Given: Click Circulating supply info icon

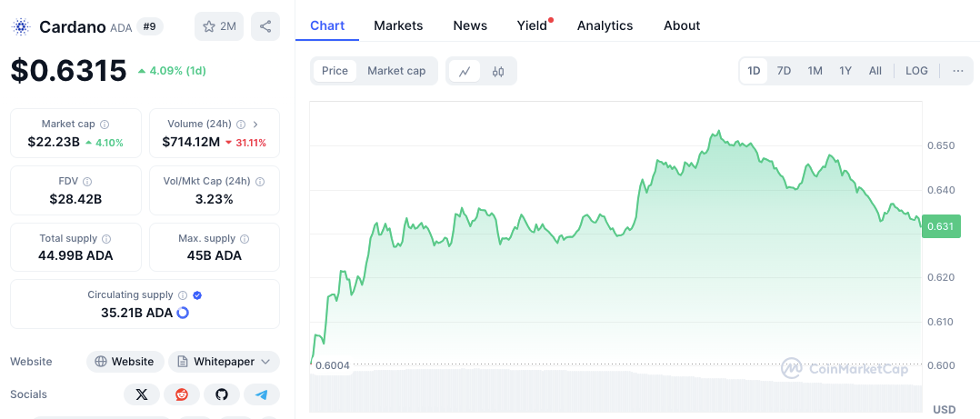Looking at the screenshot, I should (183, 294).
